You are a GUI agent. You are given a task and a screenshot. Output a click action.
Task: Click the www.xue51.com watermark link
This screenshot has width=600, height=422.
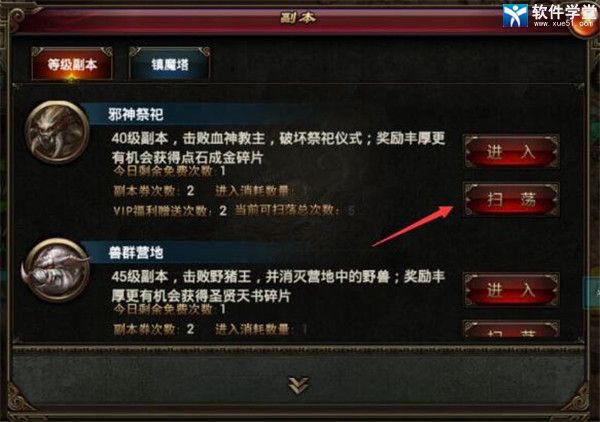point(562,23)
